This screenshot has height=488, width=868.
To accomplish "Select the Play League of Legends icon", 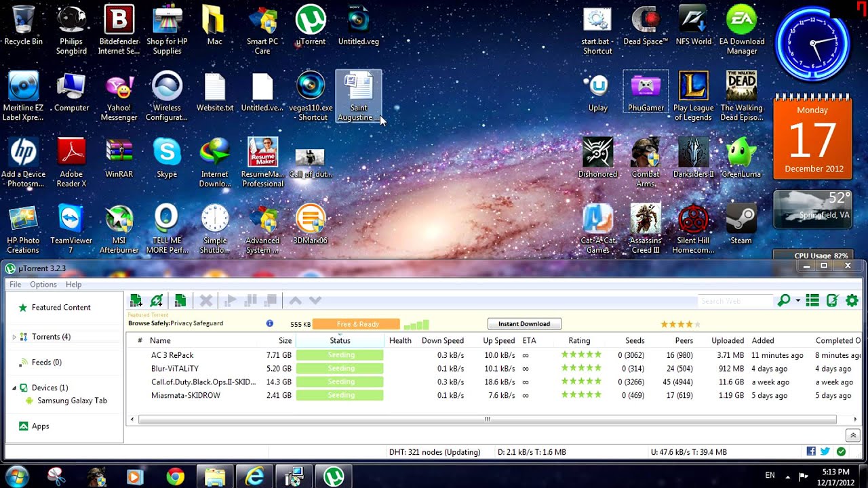I will pyautogui.click(x=693, y=96).
